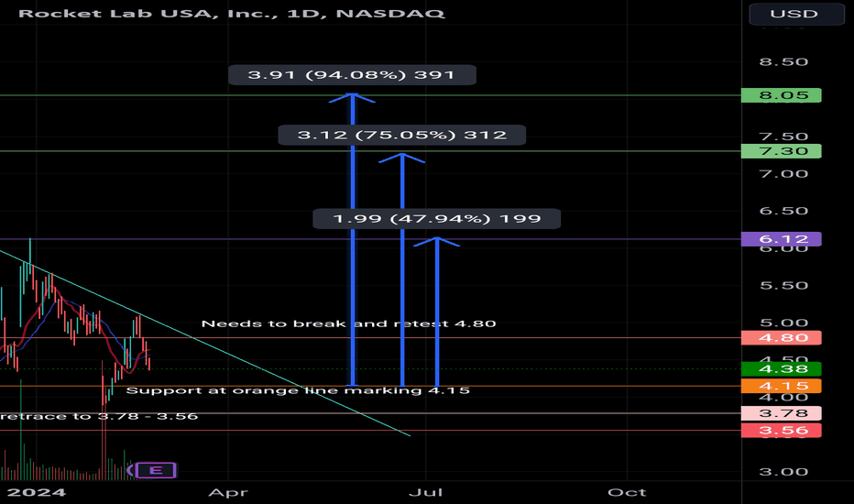Screen dimensions: 854x504
Task: Click the Jul label on time axis
Action: tap(425, 493)
